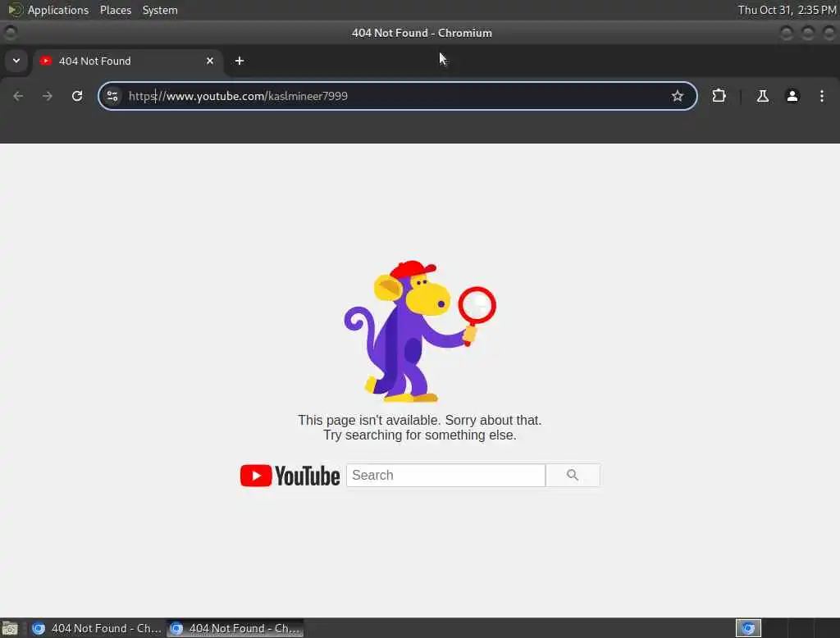Click the Applications menu logo icon

(15, 10)
